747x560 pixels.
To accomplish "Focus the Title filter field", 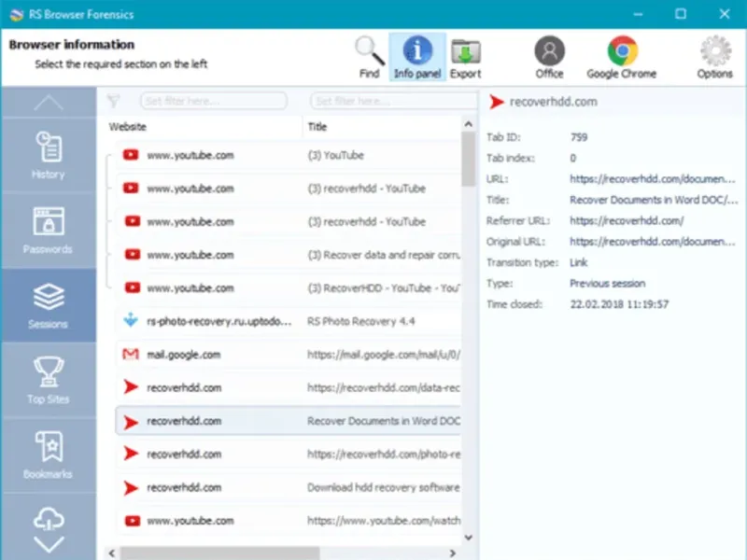I will coord(393,101).
